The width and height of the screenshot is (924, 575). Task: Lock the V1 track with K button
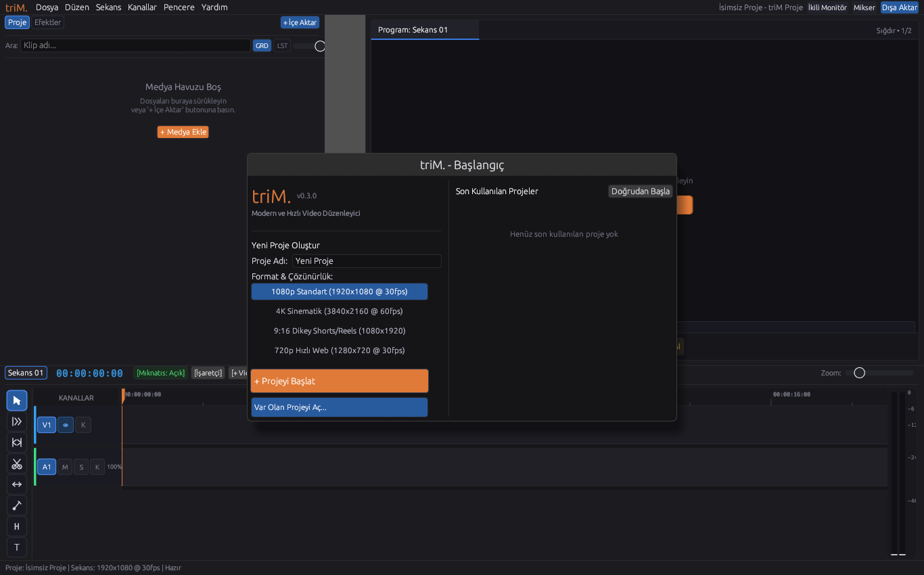(83, 425)
